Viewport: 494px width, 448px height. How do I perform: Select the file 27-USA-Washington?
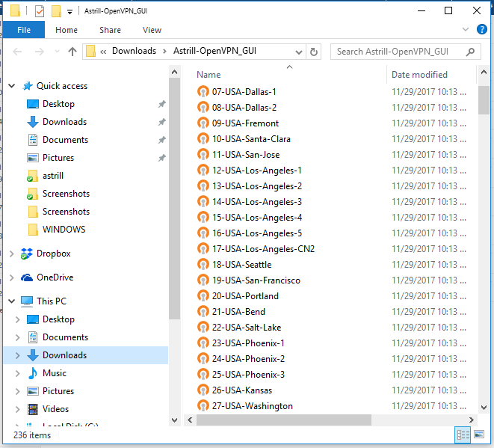coord(253,406)
